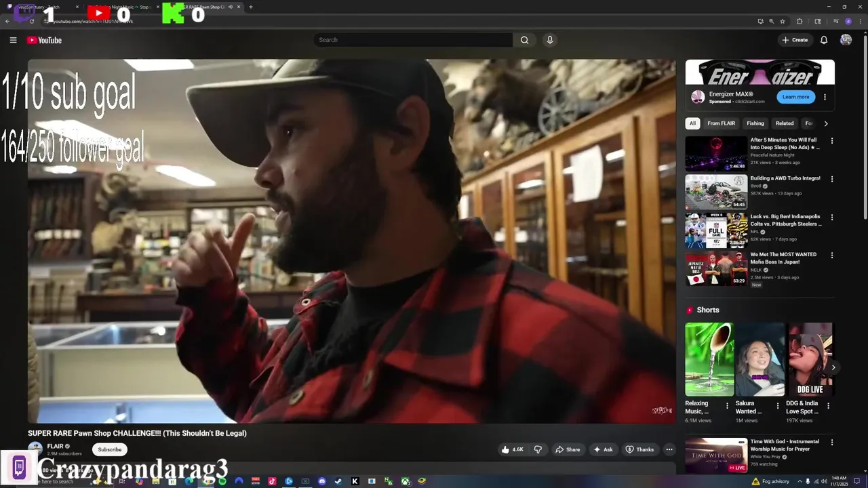This screenshot has width=868, height=488.
Task: Open the browser zoom indicator icon
Action: tap(771, 21)
